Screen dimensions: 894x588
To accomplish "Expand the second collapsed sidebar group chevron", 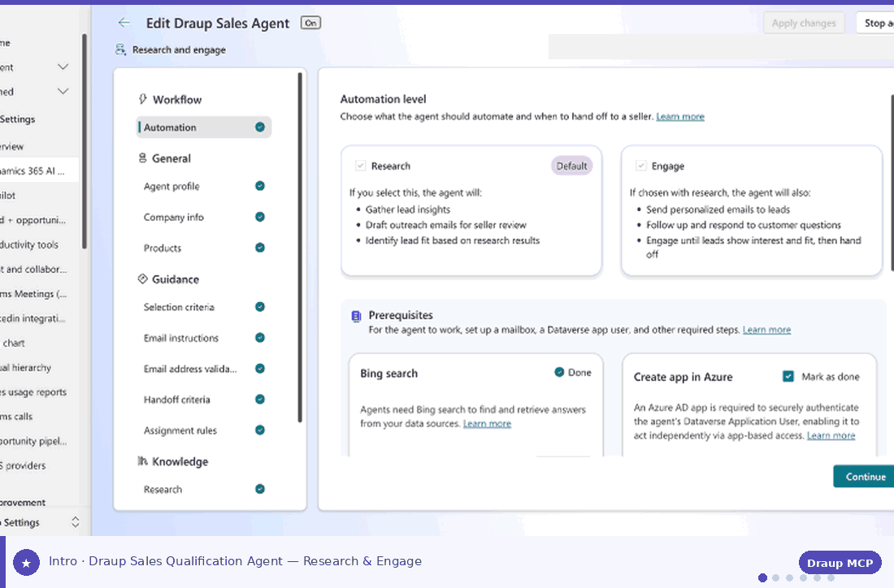I will pos(63,91).
